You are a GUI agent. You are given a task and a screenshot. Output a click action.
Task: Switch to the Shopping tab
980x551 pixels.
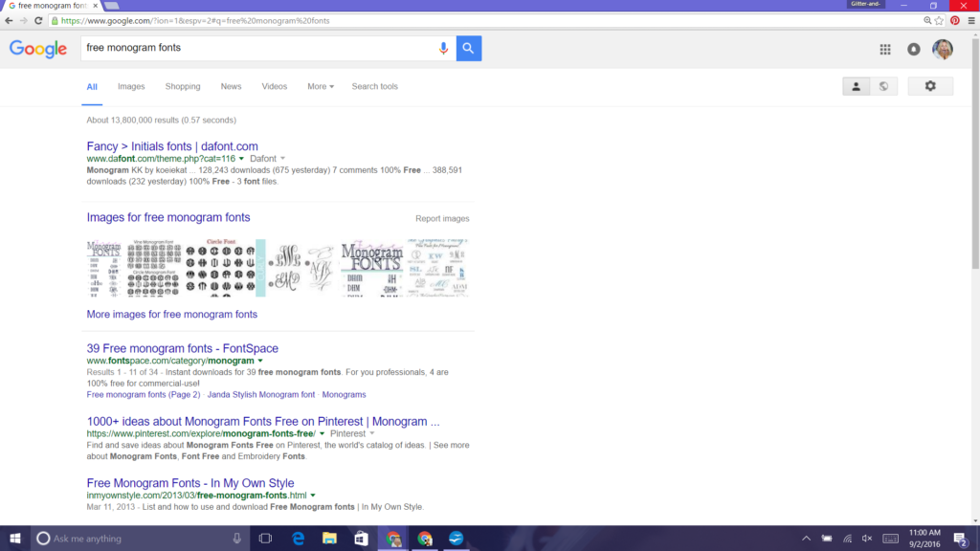coord(183,86)
